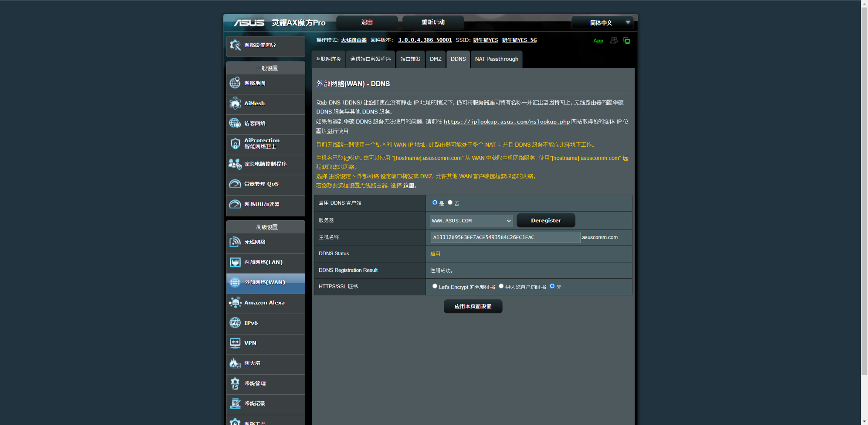Click the hostname input field
868x425 pixels.
tap(505, 237)
